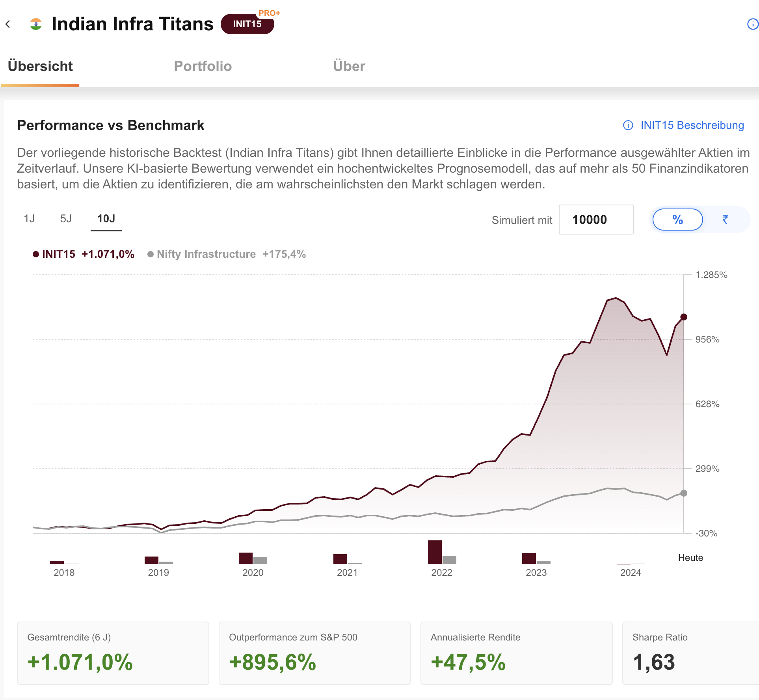Switch chart display to rupee

[725, 220]
